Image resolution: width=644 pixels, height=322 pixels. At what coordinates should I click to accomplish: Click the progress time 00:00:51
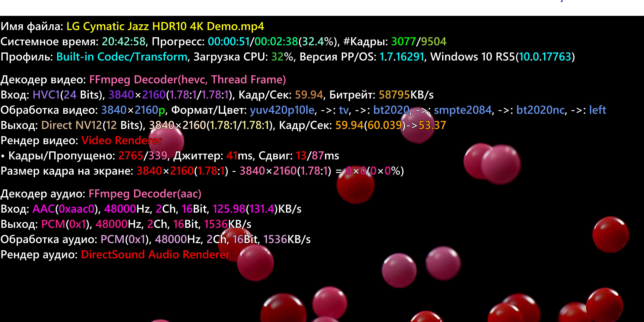[x=229, y=41]
